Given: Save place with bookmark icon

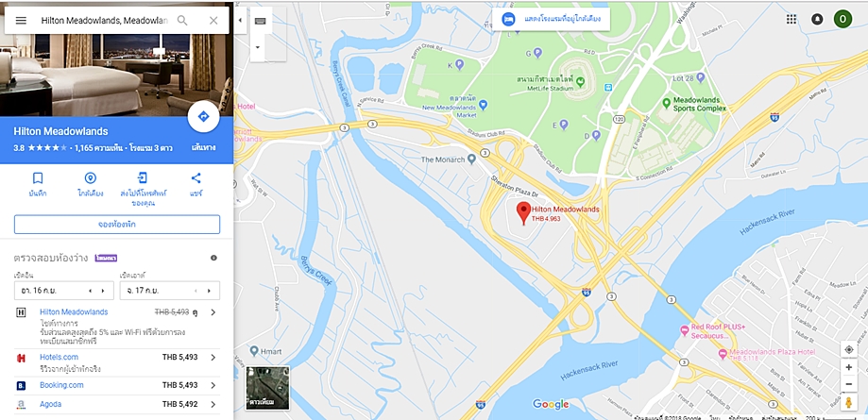Looking at the screenshot, I should [x=38, y=178].
